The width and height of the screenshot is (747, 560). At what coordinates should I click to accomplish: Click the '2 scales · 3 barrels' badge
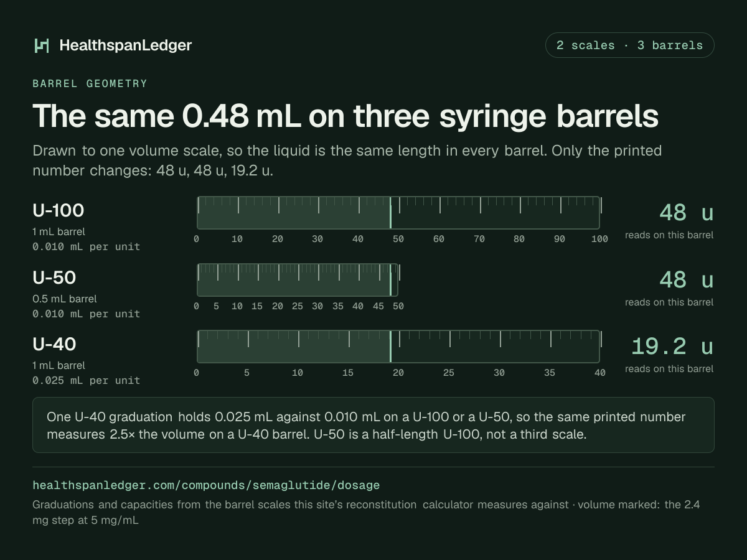(x=629, y=45)
